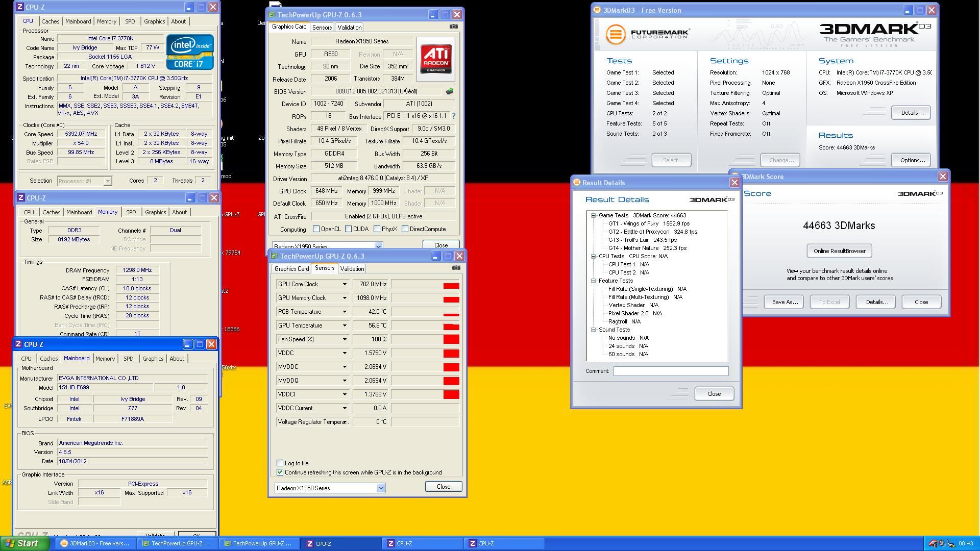
Task: Click the Intel Core i7 logo in CPU-Z
Action: (x=190, y=52)
